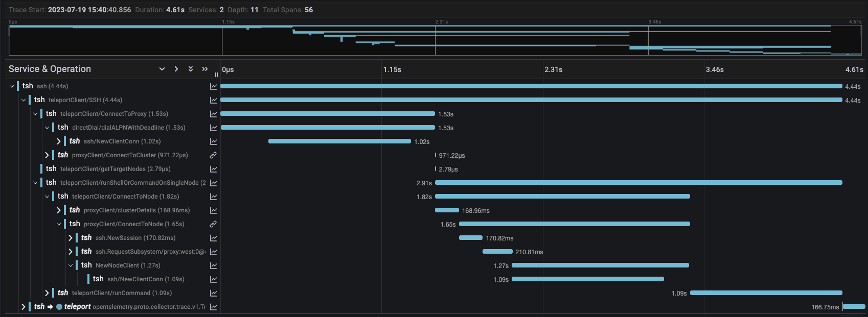Viewport: 868px width, 317px height.
Task: Expand the ssh.RequestSubsystem span
Action: [x=71, y=252]
